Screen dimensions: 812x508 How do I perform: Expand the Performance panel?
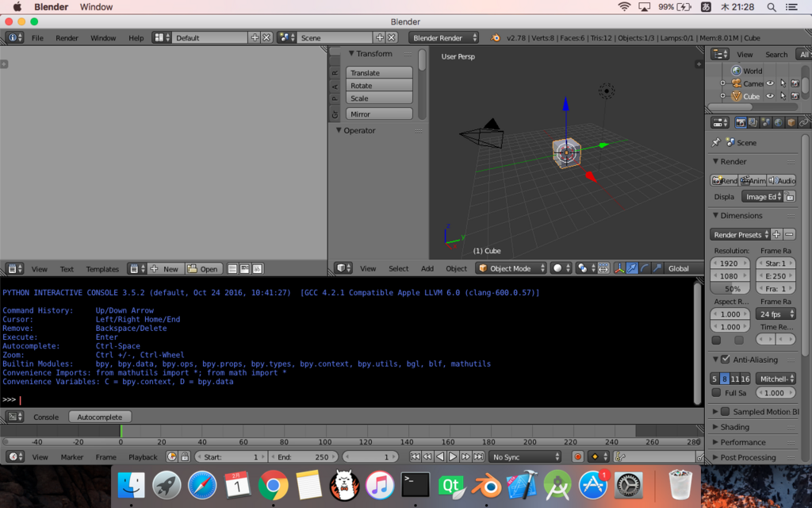716,442
